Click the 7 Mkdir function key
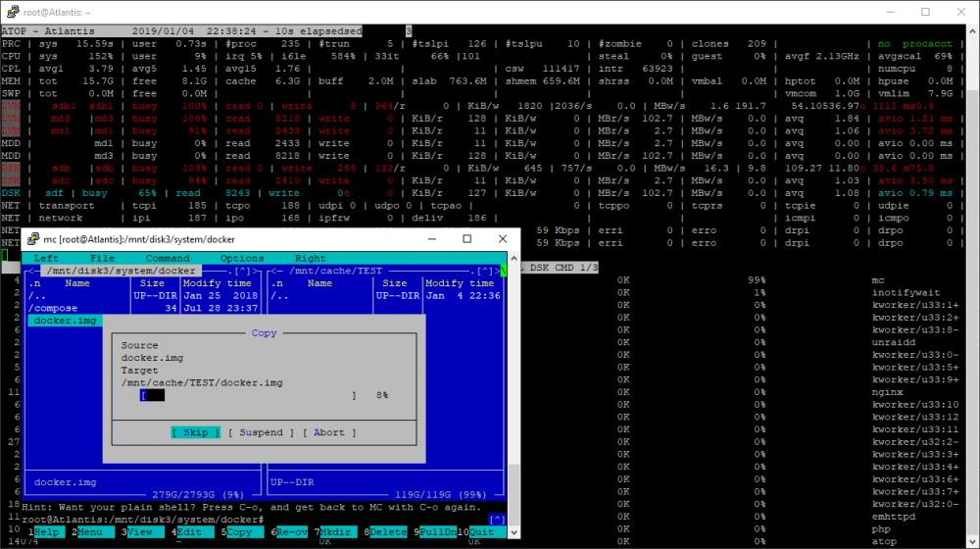Screen dimensions: 980x549 tap(335, 532)
